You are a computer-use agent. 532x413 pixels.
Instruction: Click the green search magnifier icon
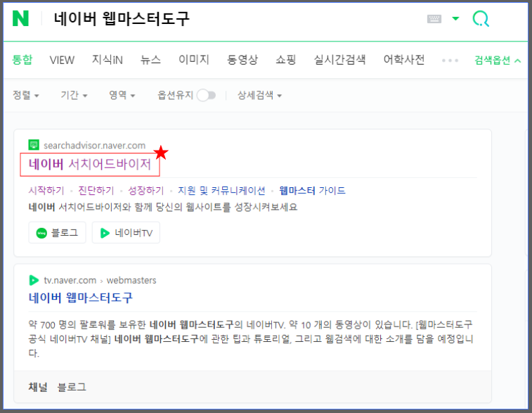click(481, 19)
